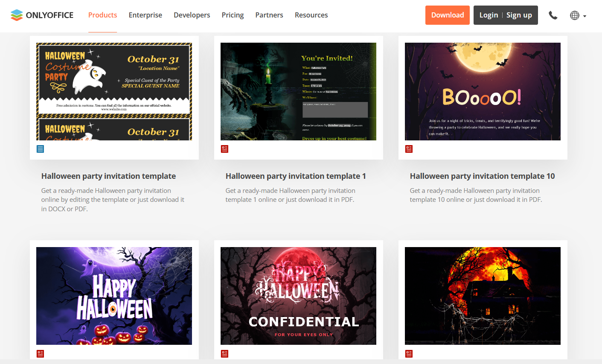Open the Happy Halloween Confidential thumbnail
602x364 pixels.
coord(298,296)
